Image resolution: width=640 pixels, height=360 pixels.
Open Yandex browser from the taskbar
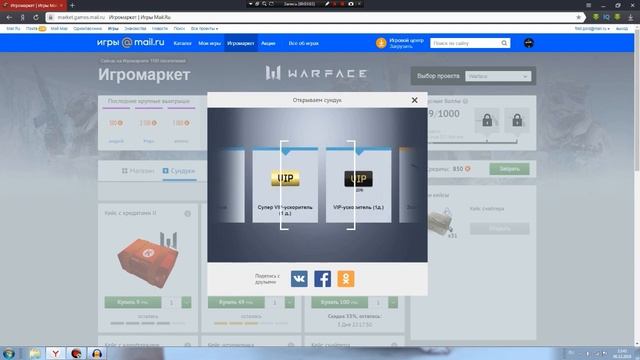click(x=55, y=353)
